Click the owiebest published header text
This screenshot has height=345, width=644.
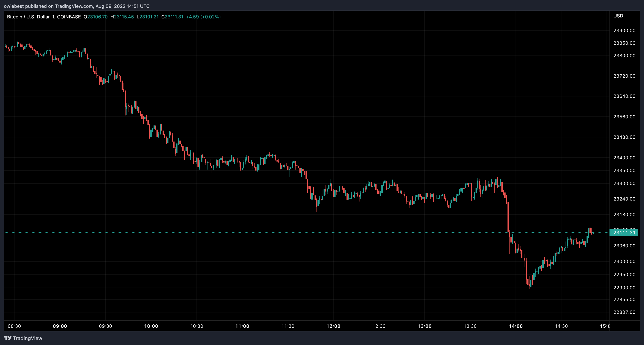point(76,6)
